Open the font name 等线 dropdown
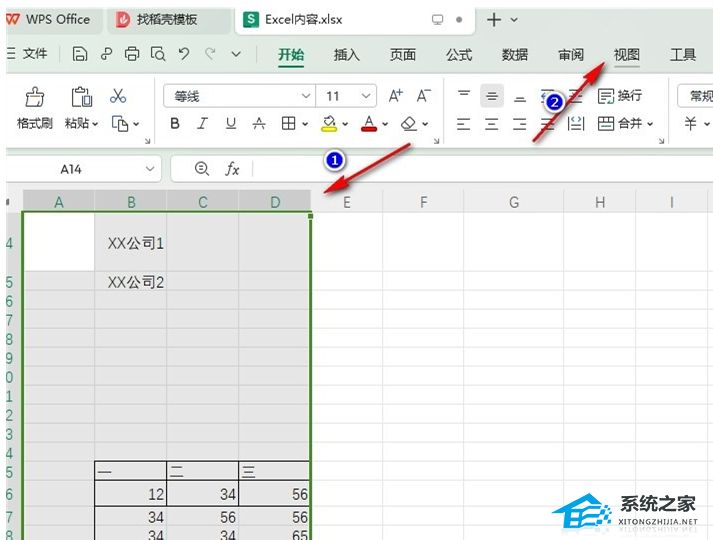713x540 pixels. (306, 96)
